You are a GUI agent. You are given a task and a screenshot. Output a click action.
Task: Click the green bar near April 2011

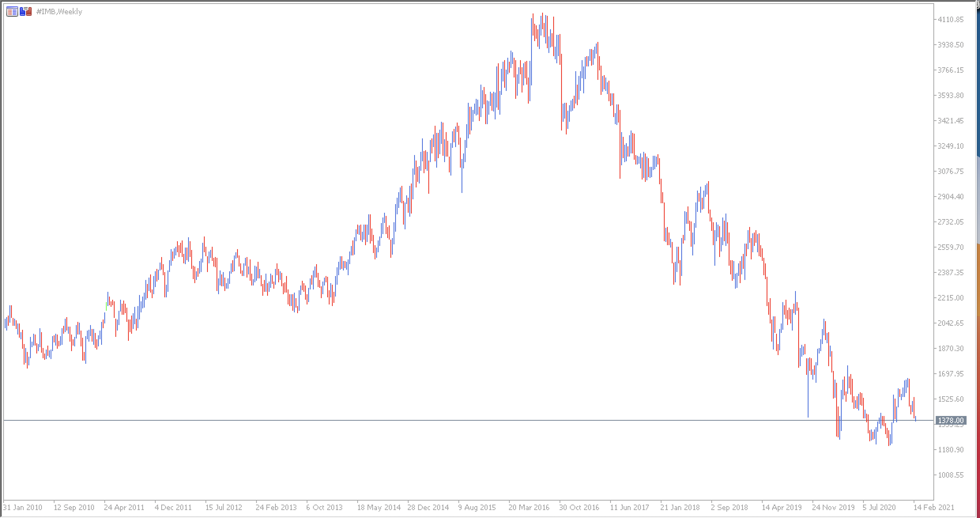coord(106,306)
